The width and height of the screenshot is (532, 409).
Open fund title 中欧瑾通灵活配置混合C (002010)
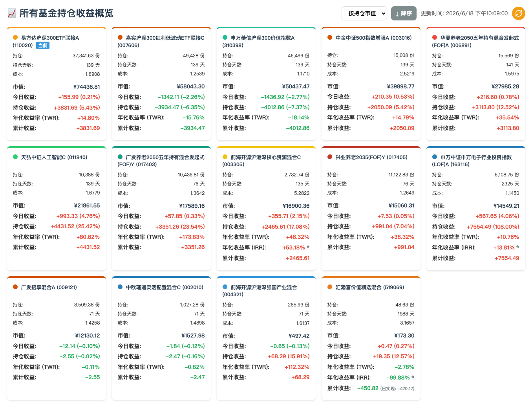click(165, 287)
